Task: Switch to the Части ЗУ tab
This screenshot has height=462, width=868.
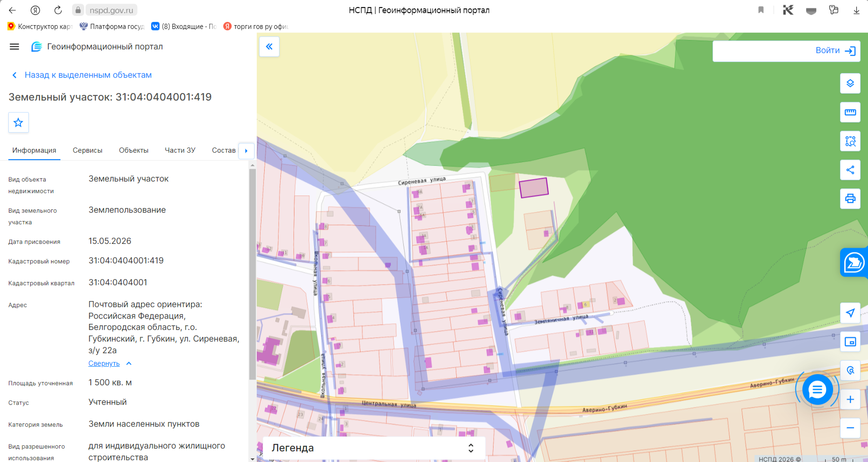Action: pyautogui.click(x=180, y=150)
